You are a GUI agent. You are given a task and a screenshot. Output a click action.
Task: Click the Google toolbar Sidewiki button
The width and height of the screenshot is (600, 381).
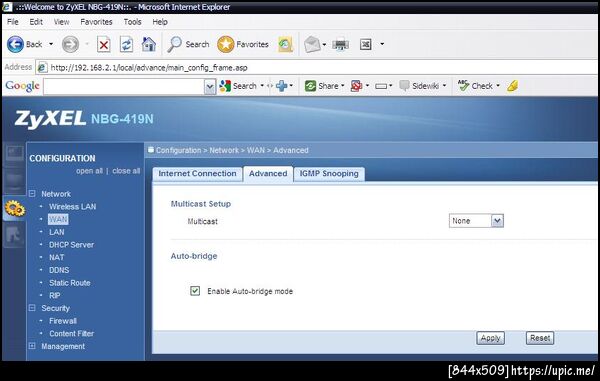[419, 86]
